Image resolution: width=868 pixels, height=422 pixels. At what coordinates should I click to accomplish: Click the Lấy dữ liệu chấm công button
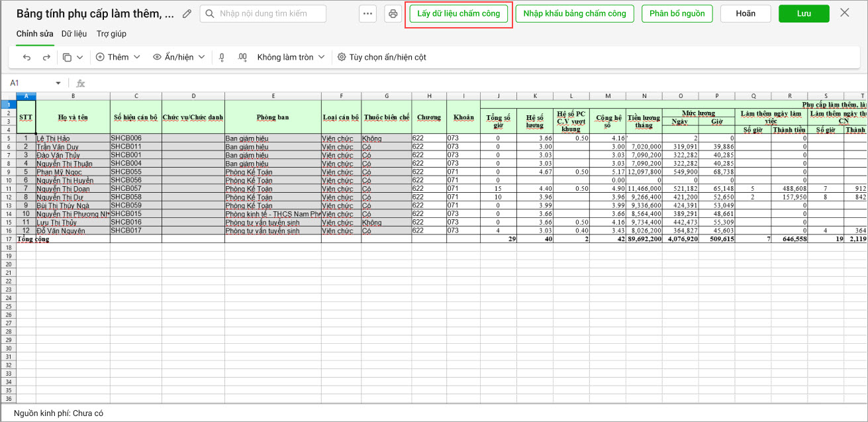(x=459, y=14)
